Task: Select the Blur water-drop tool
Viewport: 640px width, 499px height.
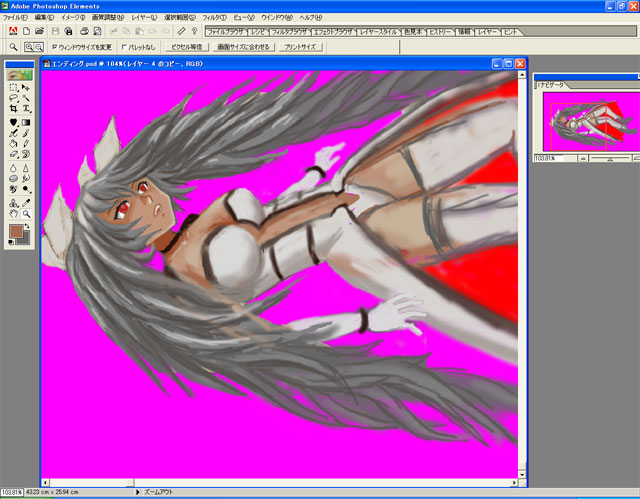Action: pyautogui.click(x=13, y=168)
